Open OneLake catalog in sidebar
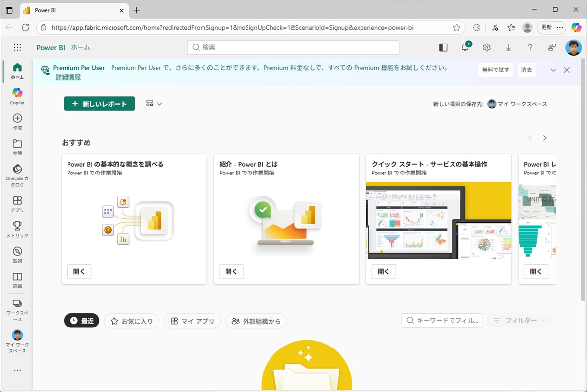587x392 pixels. point(17,176)
